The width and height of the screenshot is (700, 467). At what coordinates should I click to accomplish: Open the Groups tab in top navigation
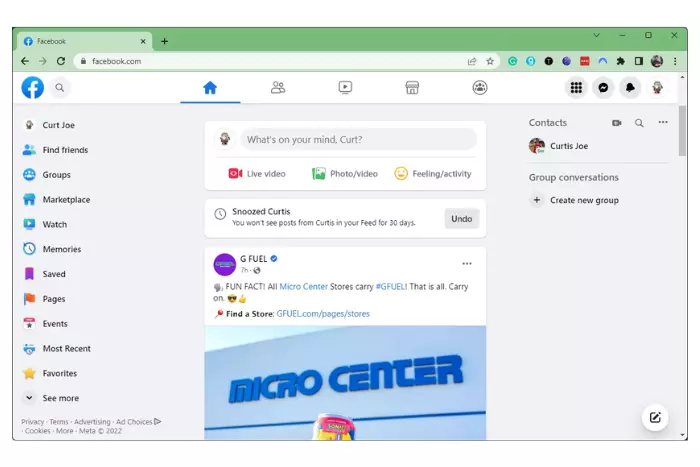480,88
